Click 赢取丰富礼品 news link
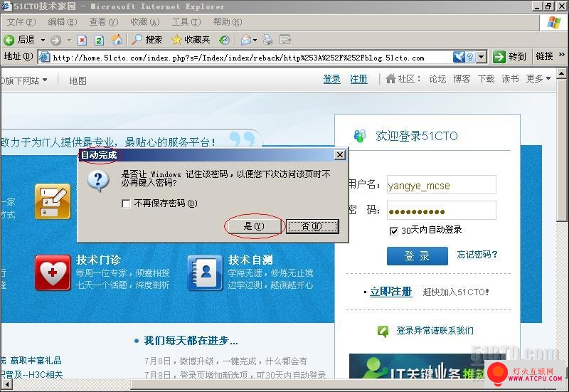Image resolution: width=569 pixels, height=392 pixels. pyautogui.click(x=36, y=360)
